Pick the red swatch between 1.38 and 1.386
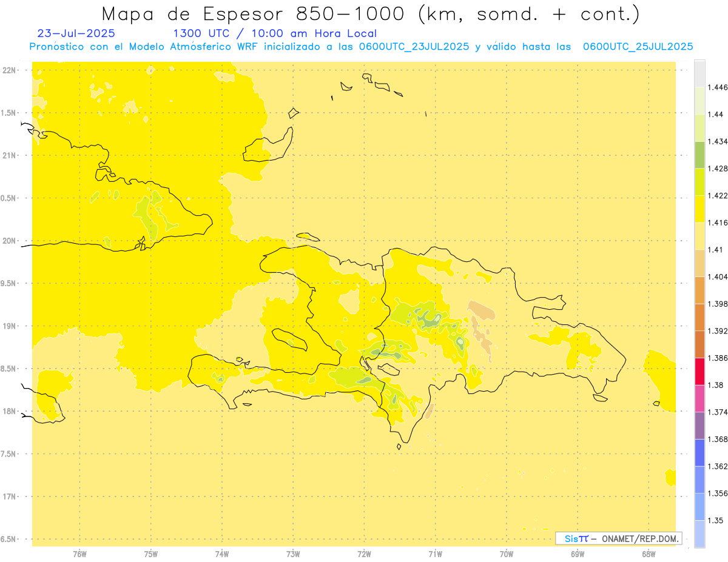This screenshot has width=728, height=562. (x=699, y=371)
